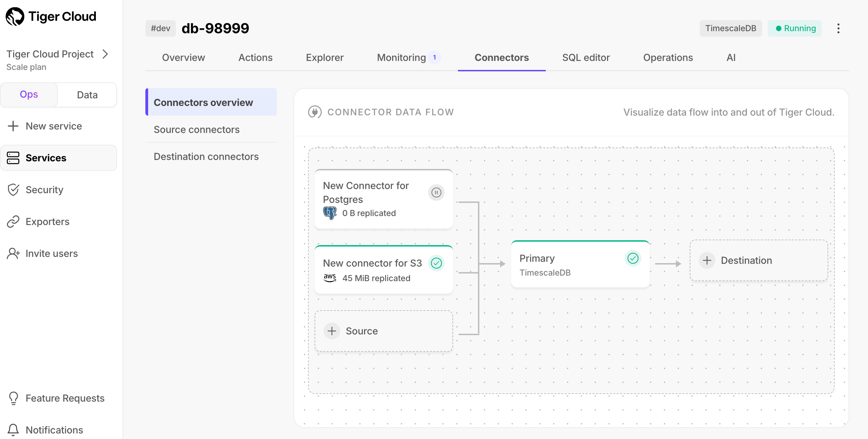Select Connectors overview in side menu
868x439 pixels.
pyautogui.click(x=211, y=102)
